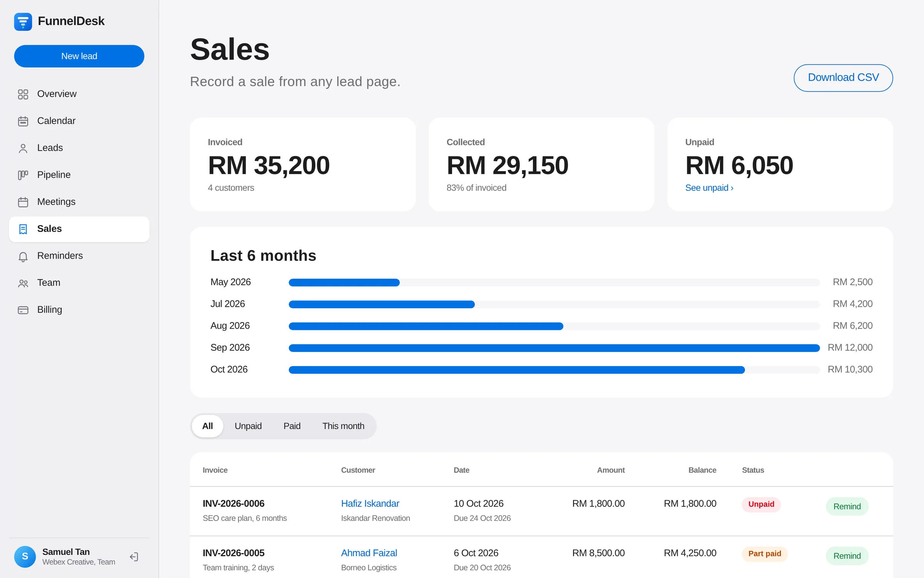The image size is (924, 578).
Task: Go to Meetings
Action: click(x=79, y=202)
